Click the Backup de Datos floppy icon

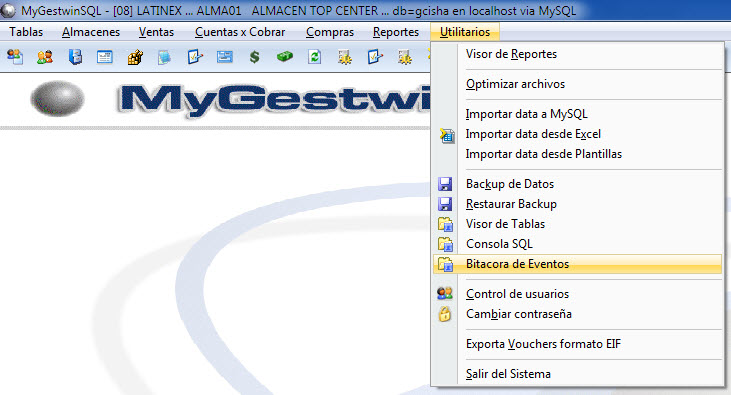coord(445,184)
